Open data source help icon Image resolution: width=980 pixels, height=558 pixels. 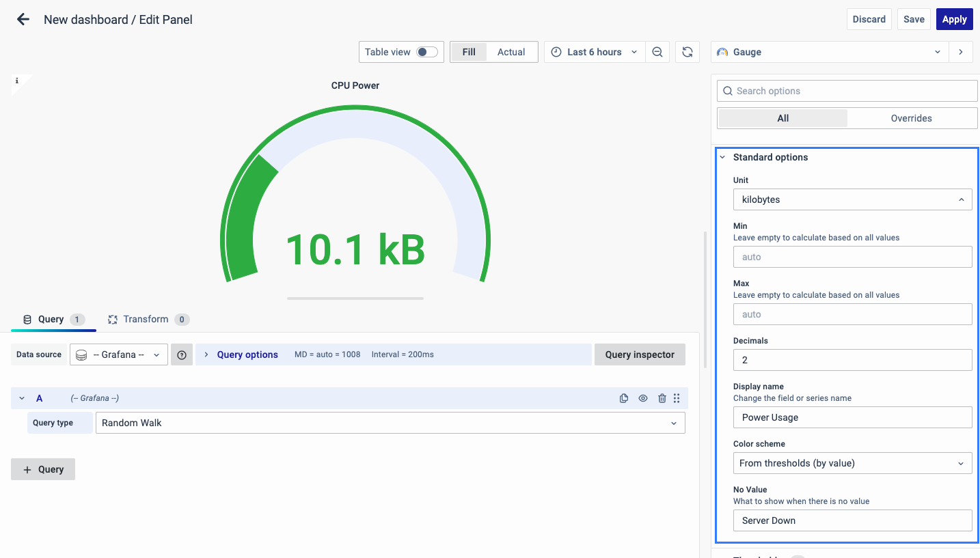pyautogui.click(x=182, y=354)
